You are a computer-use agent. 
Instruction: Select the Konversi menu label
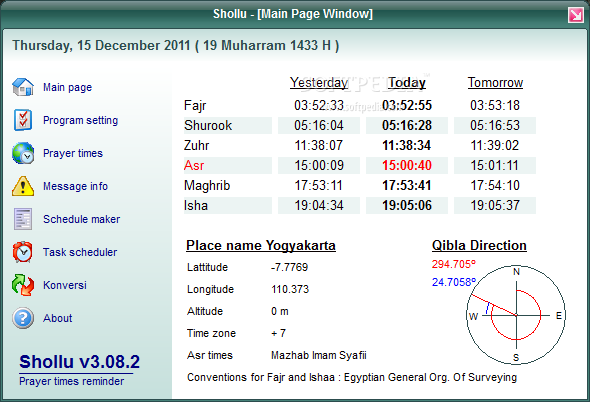coord(65,285)
